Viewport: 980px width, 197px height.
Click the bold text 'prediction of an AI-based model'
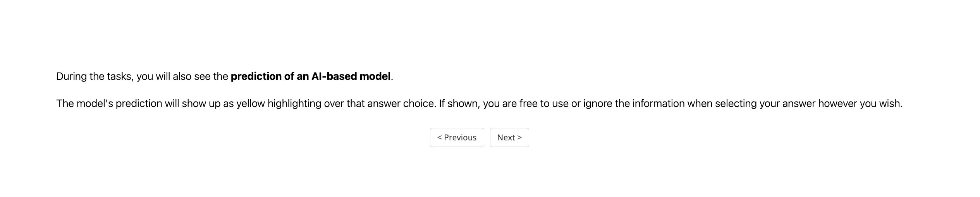point(310,76)
